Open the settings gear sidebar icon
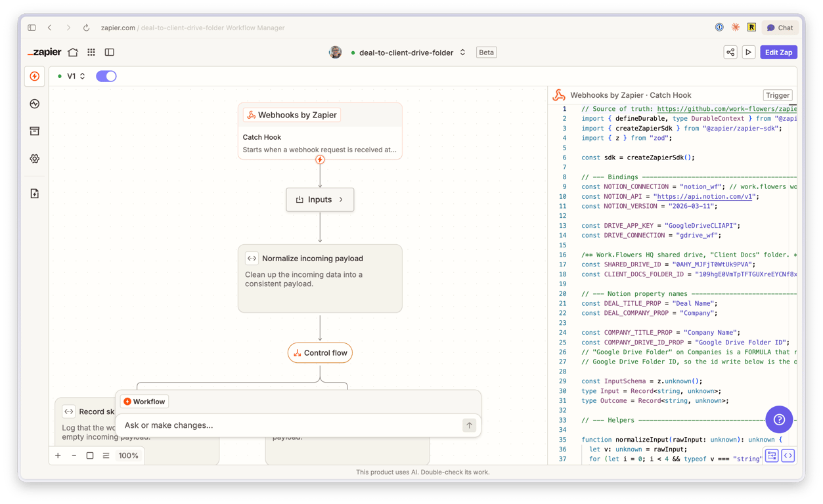This screenshot has width=823, height=504. (x=35, y=159)
